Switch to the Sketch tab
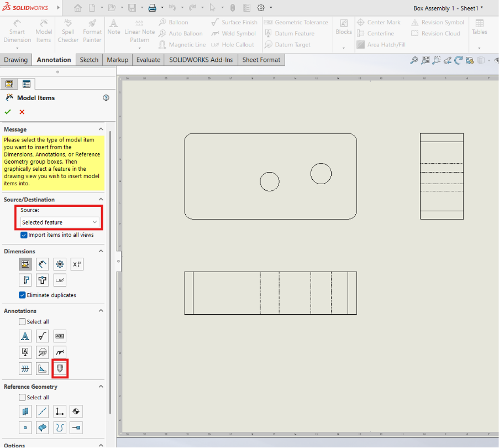The height and width of the screenshot is (448, 499). 89,60
